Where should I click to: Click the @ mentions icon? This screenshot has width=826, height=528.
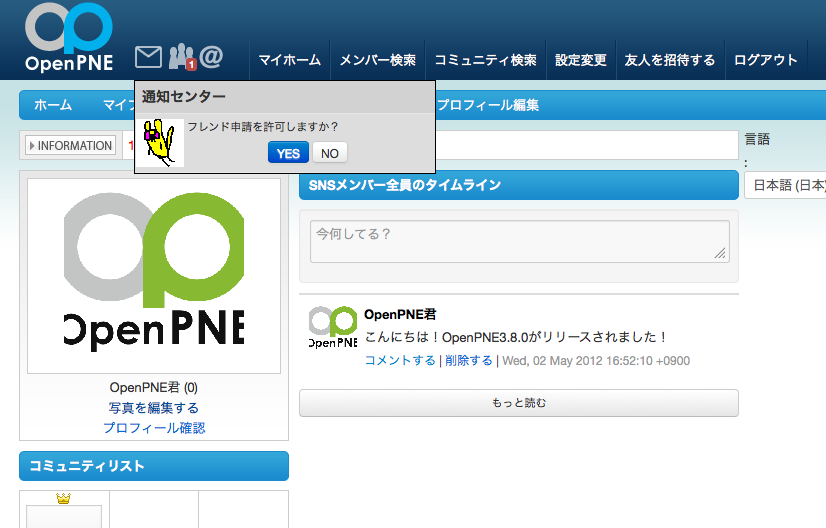coord(211,57)
